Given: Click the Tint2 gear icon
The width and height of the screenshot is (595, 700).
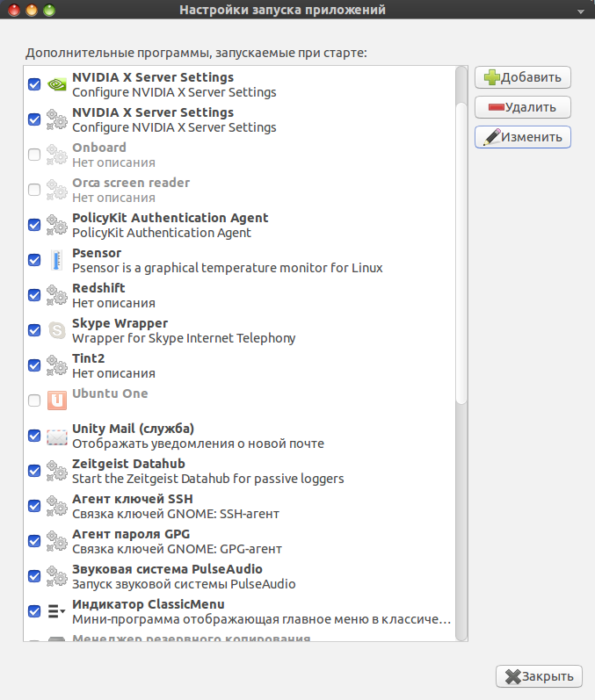Looking at the screenshot, I should 57,365.
